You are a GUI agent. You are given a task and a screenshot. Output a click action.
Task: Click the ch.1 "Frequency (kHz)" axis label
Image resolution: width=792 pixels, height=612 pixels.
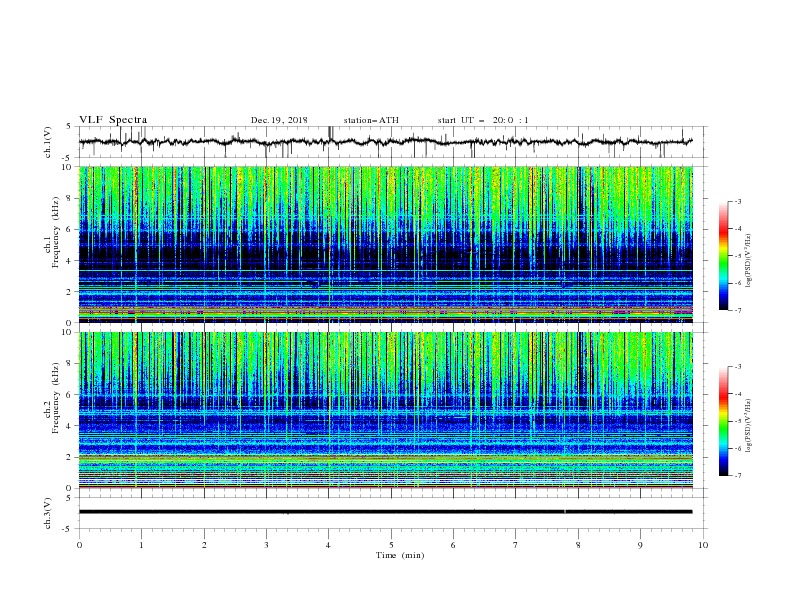tap(56, 230)
